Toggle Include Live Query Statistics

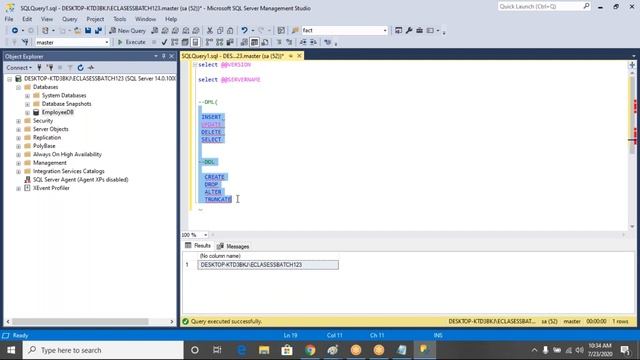pos(220,42)
